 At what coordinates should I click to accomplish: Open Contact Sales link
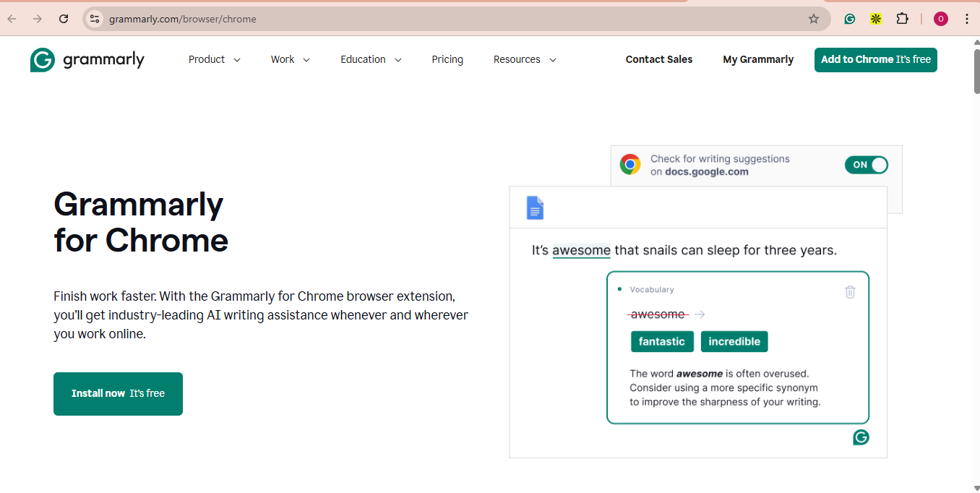(659, 59)
